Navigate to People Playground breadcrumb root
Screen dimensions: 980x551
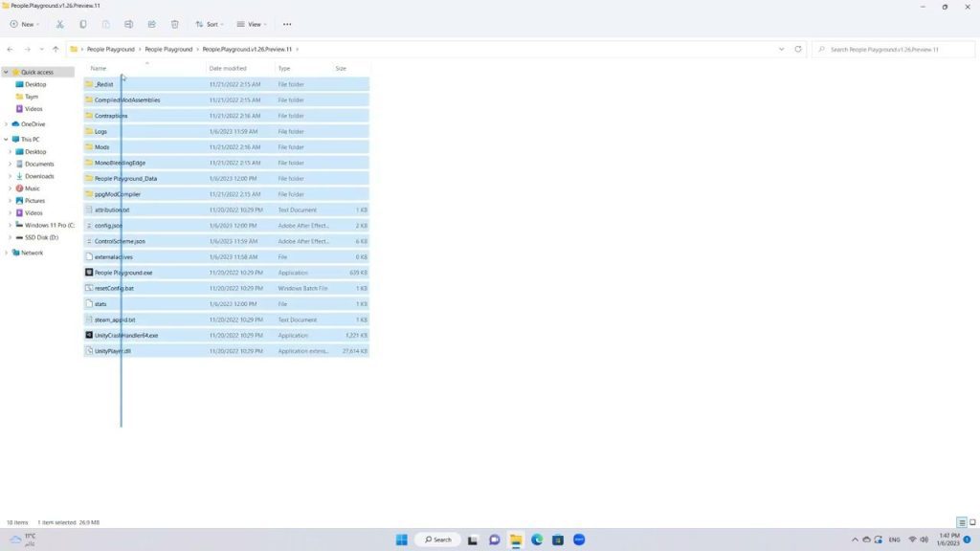tap(110, 49)
